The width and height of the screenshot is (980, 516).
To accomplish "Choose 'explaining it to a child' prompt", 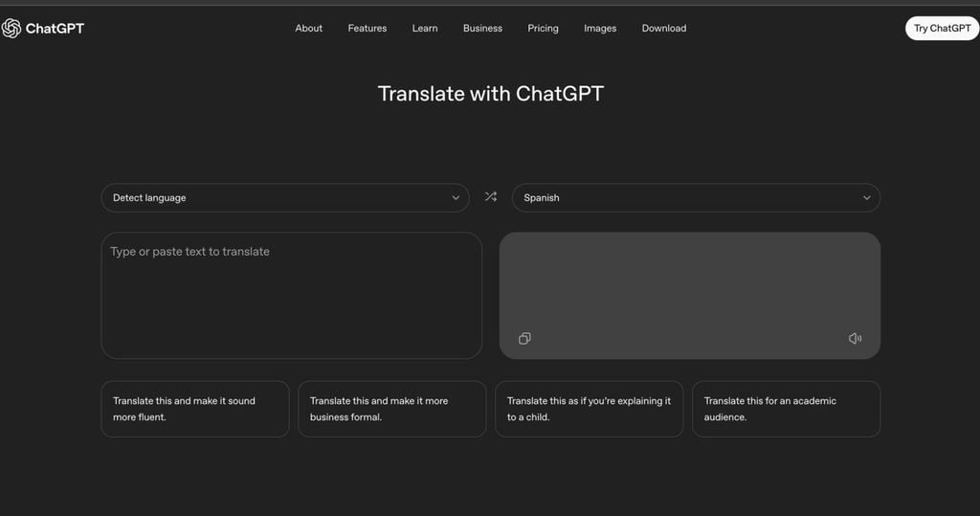I will click(x=590, y=409).
